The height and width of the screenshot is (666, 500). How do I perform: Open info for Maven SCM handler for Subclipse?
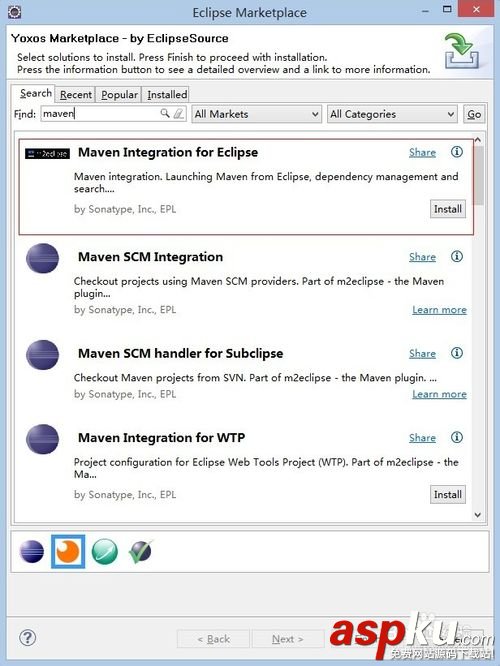point(457,353)
